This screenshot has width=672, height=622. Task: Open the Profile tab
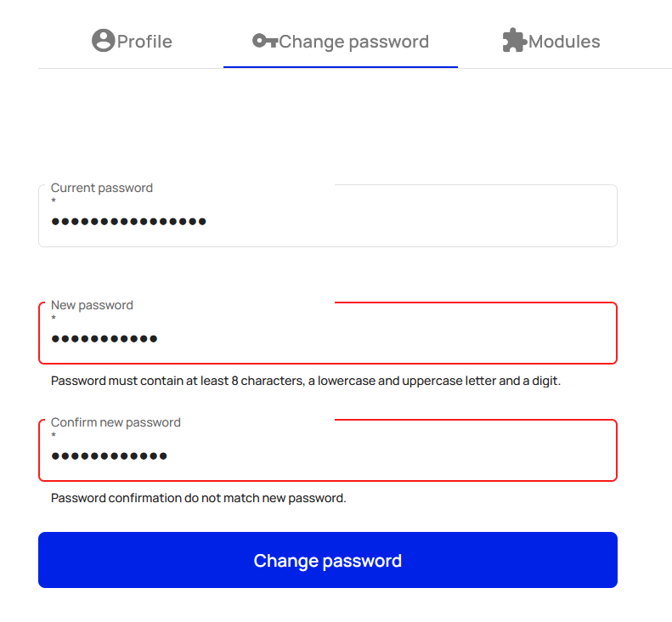[132, 41]
